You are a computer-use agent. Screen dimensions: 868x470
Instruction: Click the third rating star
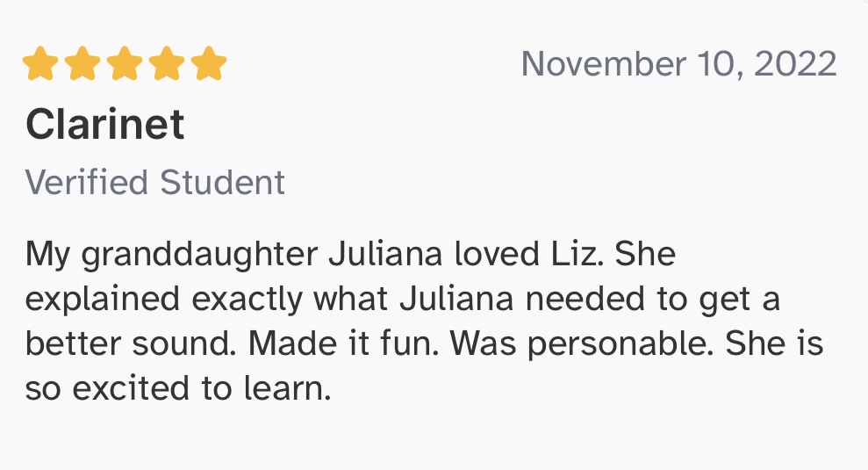coord(125,63)
